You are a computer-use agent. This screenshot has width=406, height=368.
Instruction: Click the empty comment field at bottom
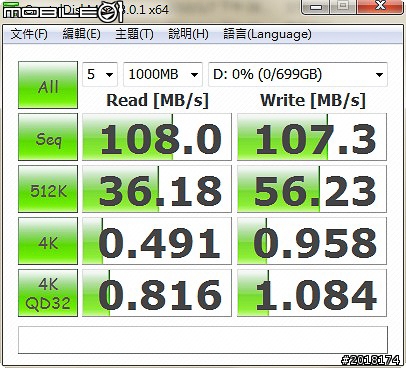point(203,340)
